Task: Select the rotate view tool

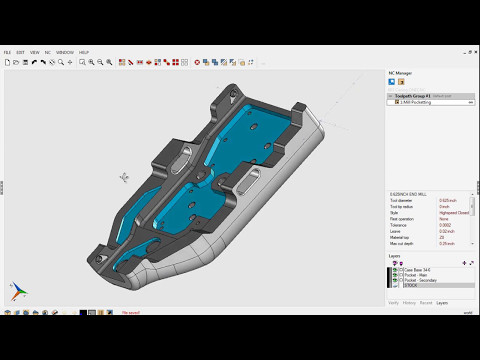Action: [52, 62]
